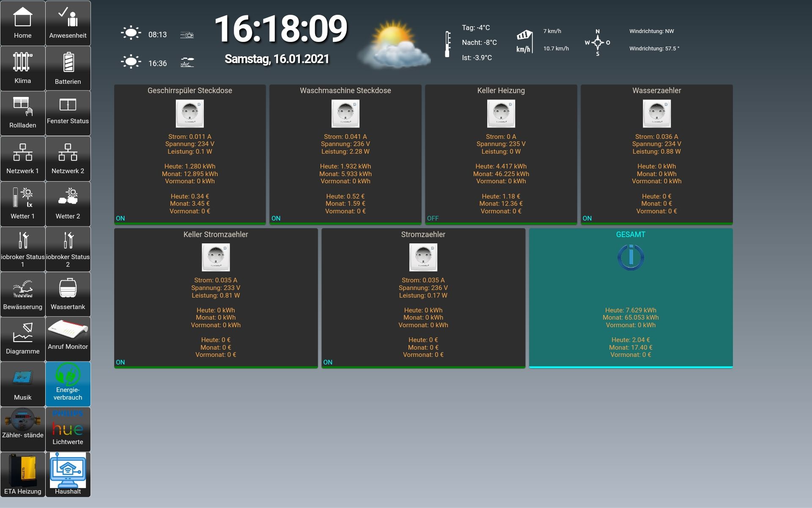The height and width of the screenshot is (508, 812).
Task: Open the Diagramme charts view
Action: [x=22, y=339]
